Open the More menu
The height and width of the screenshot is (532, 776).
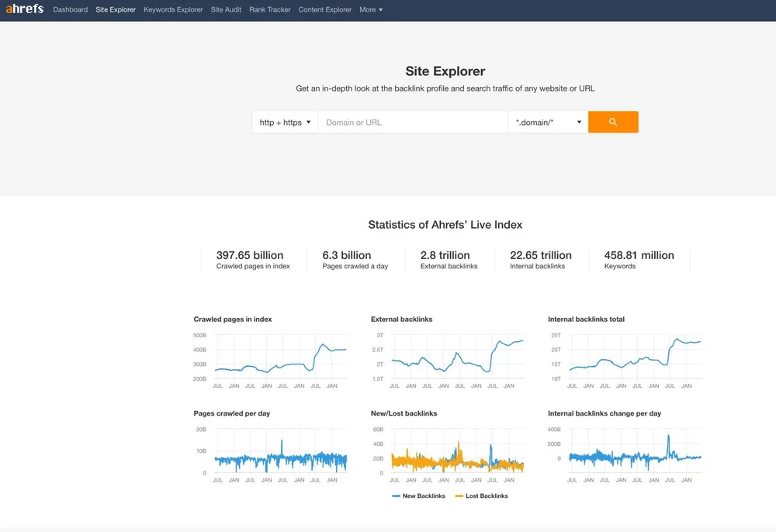[371, 9]
